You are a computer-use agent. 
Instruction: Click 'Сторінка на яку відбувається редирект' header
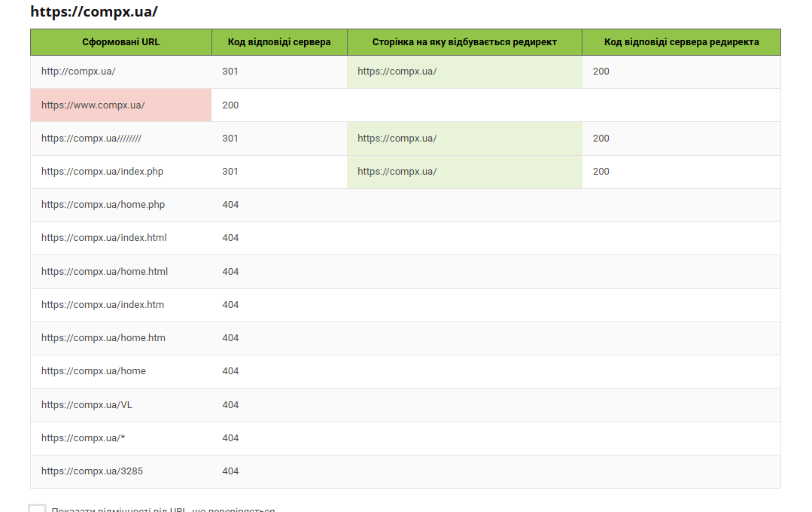[464, 42]
